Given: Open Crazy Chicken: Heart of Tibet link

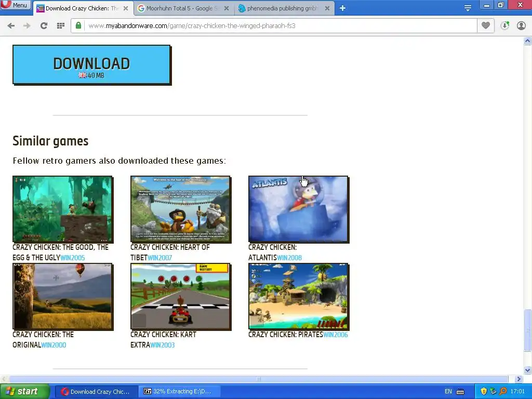Looking at the screenshot, I should coord(170,252).
